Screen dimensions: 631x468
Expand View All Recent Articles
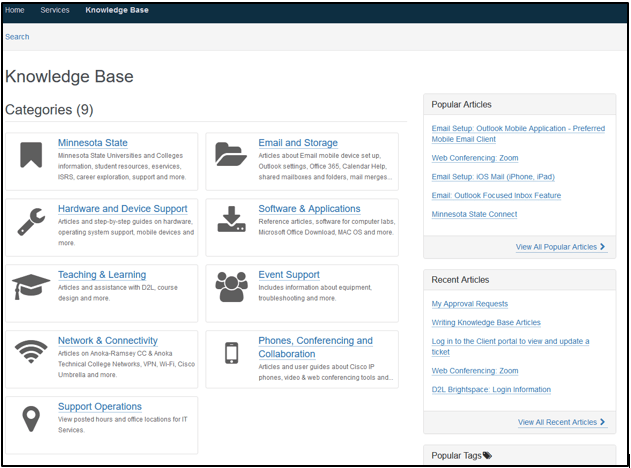pos(562,422)
